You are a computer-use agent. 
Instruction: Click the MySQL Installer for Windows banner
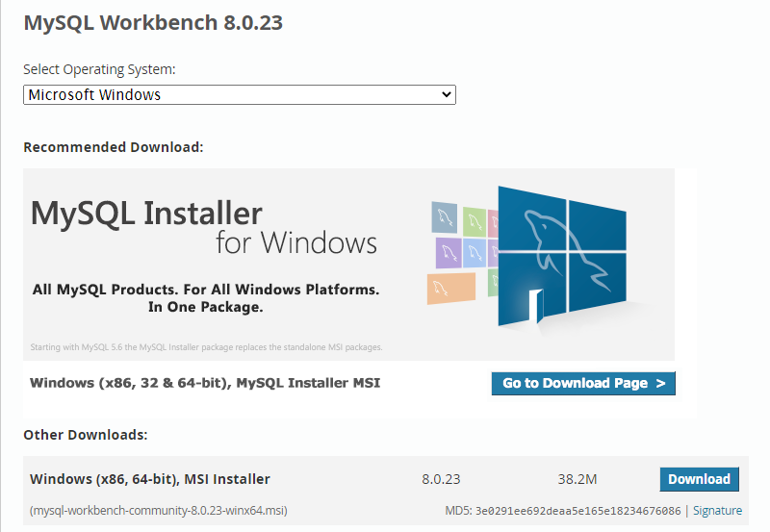[x=348, y=265]
